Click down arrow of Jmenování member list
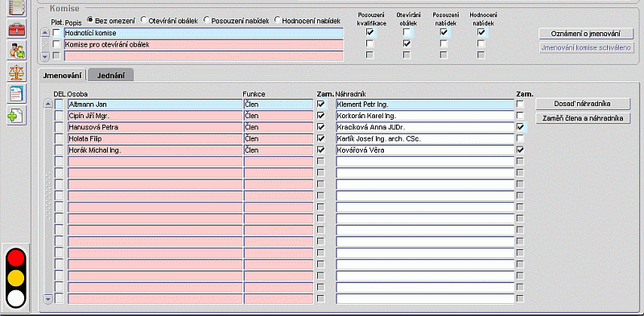Image resolution: width=644 pixels, height=316 pixels. [x=48, y=299]
